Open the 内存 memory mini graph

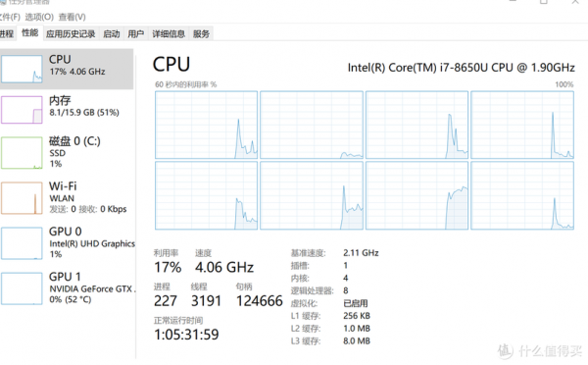click(x=22, y=110)
